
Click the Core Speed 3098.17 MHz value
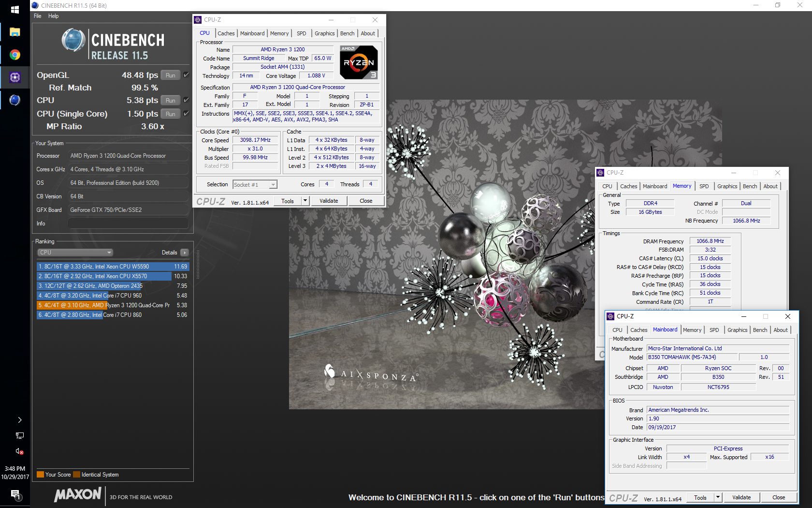tap(255, 140)
